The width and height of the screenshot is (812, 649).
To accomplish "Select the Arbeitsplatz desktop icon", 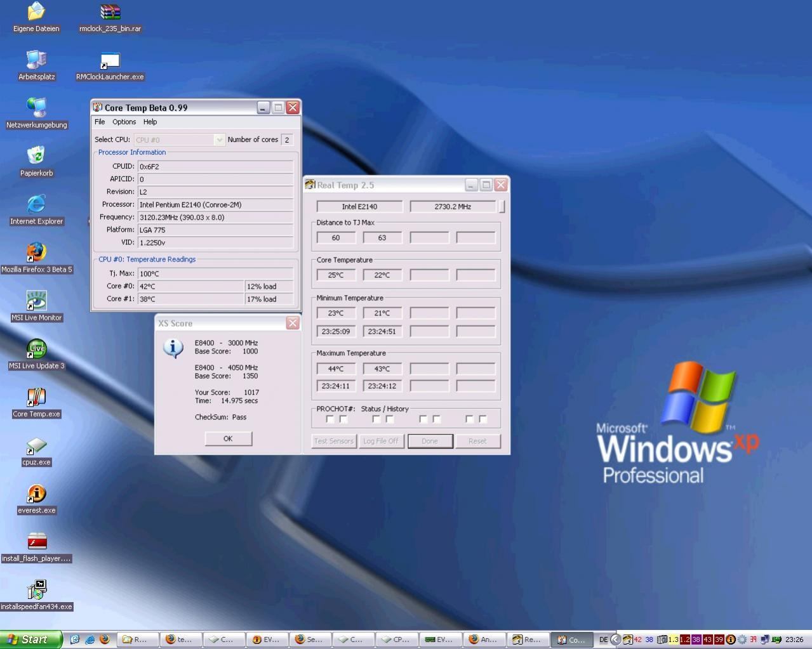I will (x=36, y=65).
